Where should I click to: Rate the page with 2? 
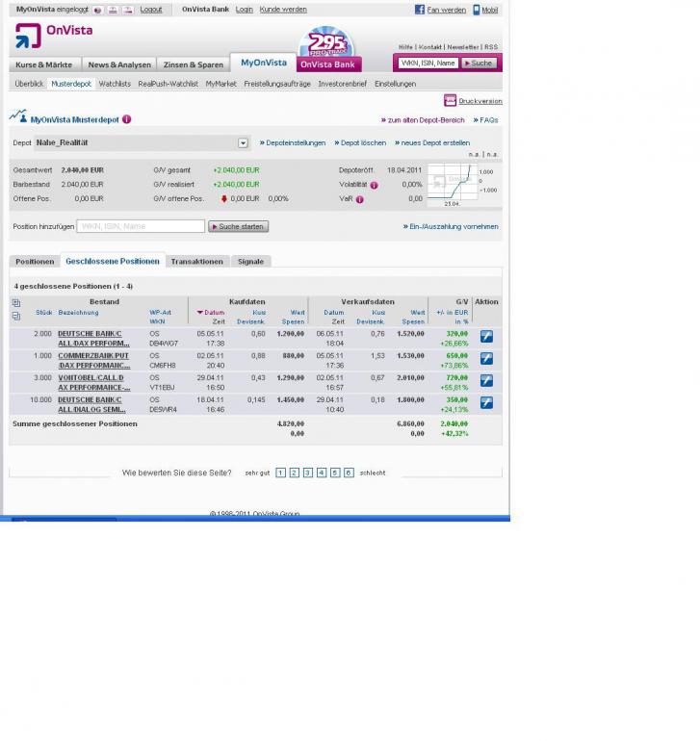(x=295, y=473)
